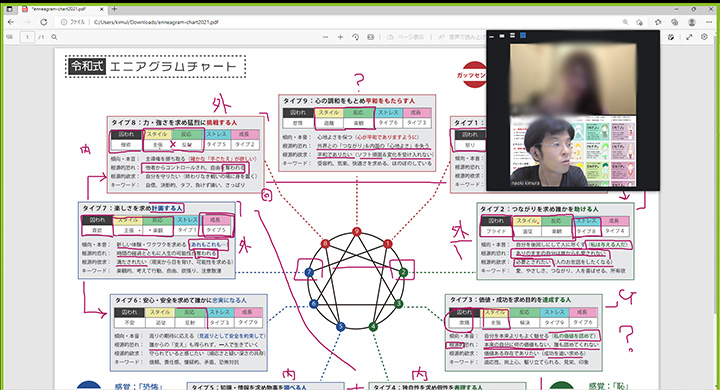Click the 'ストレス' cell in the Type 8 table
720x390 pixels.
point(216,135)
